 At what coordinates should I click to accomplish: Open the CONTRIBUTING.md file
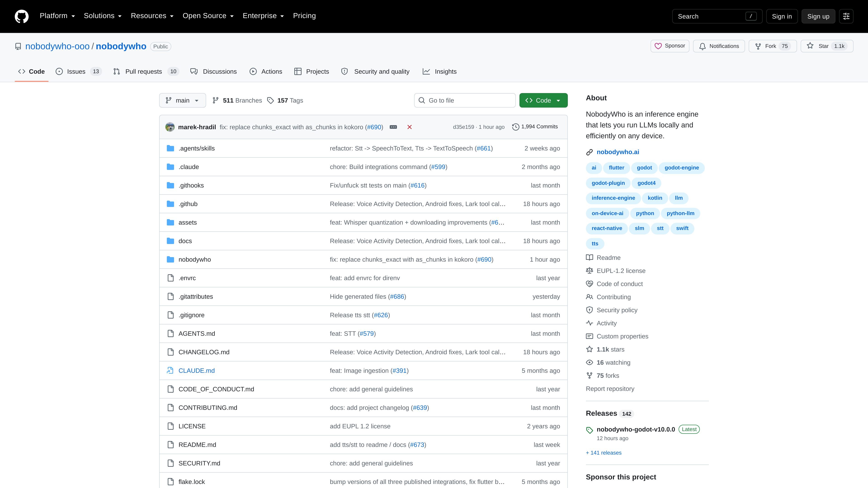pyautogui.click(x=208, y=408)
